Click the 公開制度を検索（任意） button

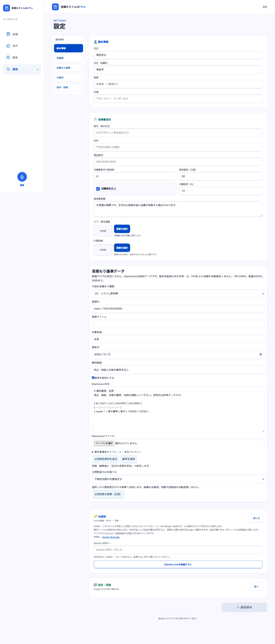(x=108, y=494)
